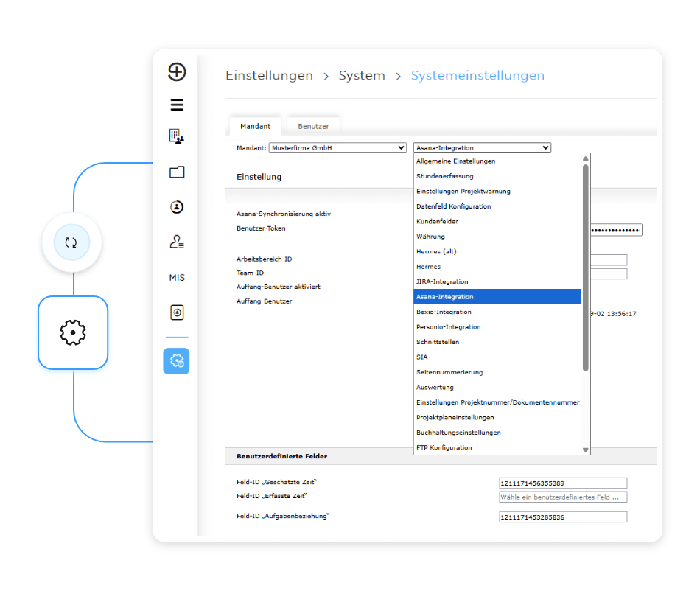This screenshot has width=700, height=591.
Task: Click the circled plus logo icon
Action: 177,71
